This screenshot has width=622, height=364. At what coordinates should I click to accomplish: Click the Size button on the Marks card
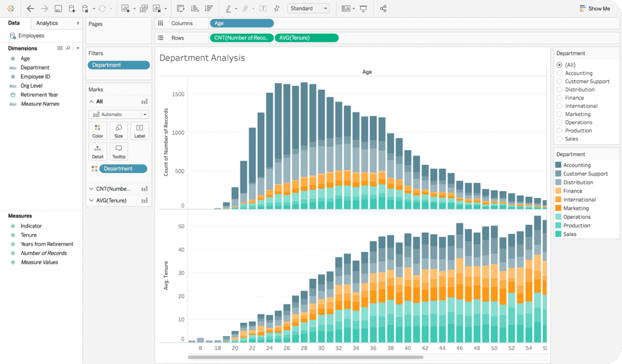point(118,130)
